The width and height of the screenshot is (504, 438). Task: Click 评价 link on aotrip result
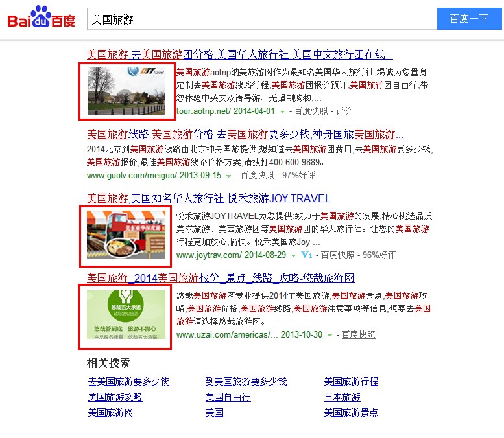click(344, 111)
